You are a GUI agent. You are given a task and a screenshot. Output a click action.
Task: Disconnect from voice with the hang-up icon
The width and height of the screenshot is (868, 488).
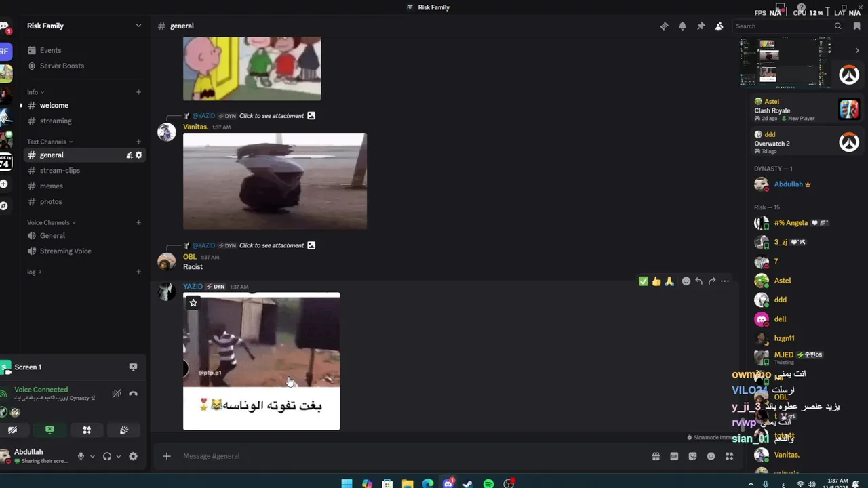134,393
